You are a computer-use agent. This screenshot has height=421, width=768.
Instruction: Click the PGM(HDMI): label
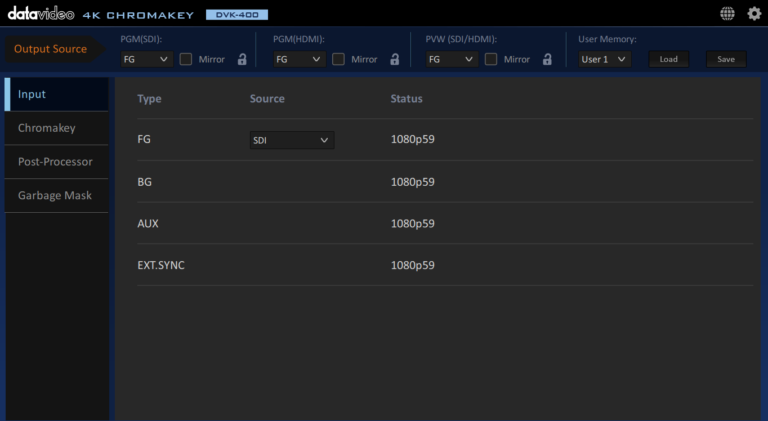(x=299, y=39)
